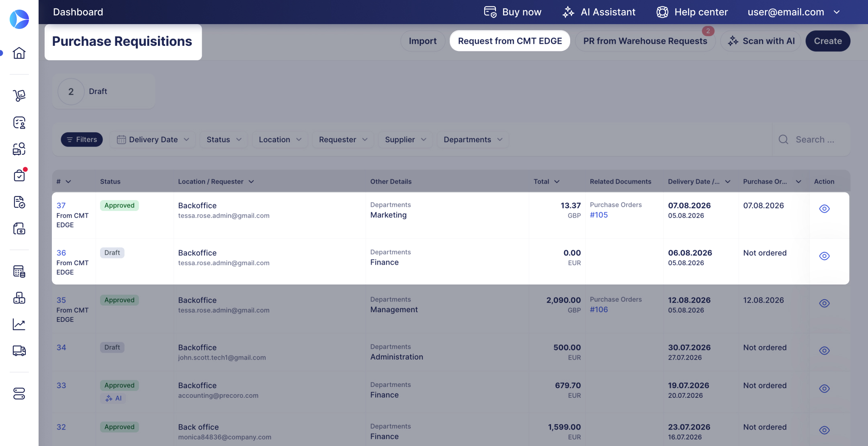Open requisition number 34 link
Viewport: 868px width, 446px height.
pyautogui.click(x=61, y=348)
